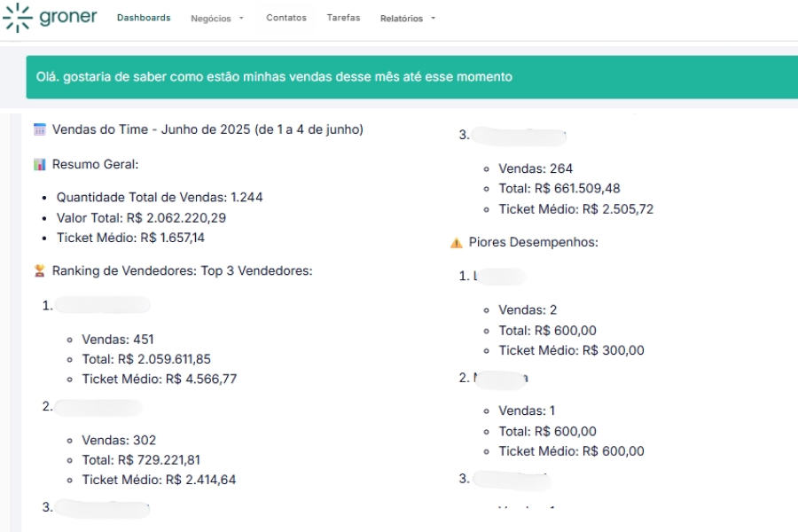798x532 pixels.
Task: Click the groner brand name text
Action: pyautogui.click(x=68, y=17)
